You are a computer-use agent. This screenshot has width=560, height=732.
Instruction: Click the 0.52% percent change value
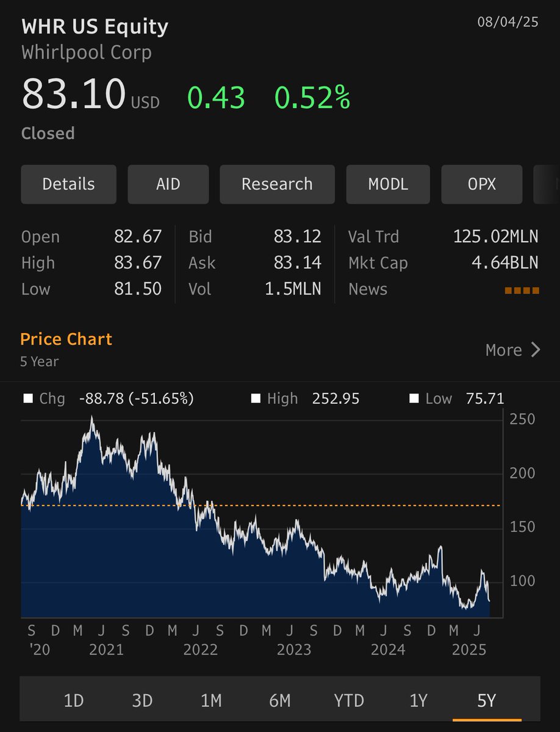pyautogui.click(x=312, y=98)
